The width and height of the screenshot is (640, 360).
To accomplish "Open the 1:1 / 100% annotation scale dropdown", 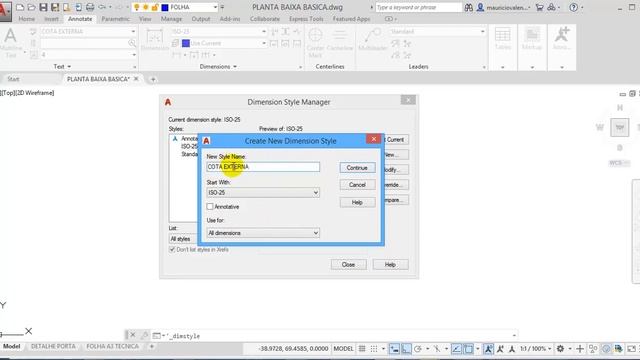I will 535,349.
